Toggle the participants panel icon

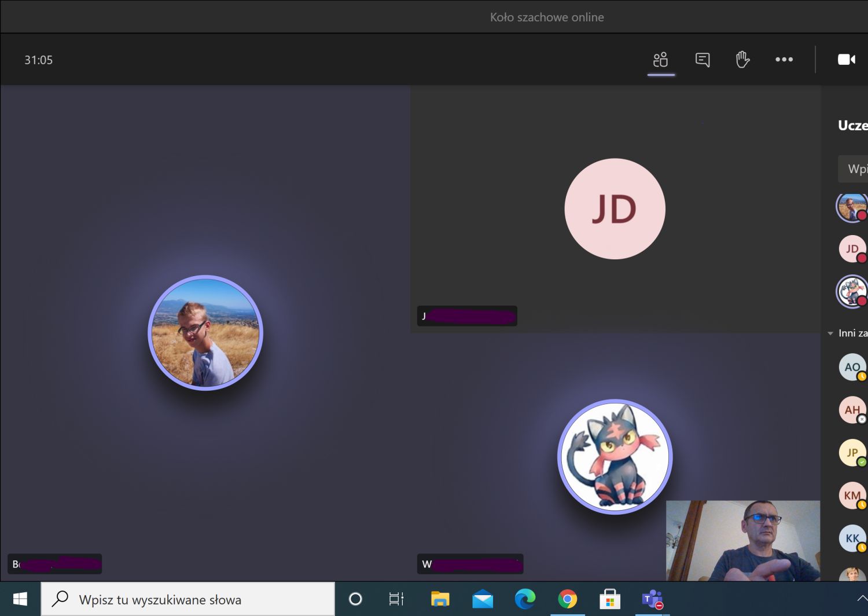pyautogui.click(x=660, y=60)
